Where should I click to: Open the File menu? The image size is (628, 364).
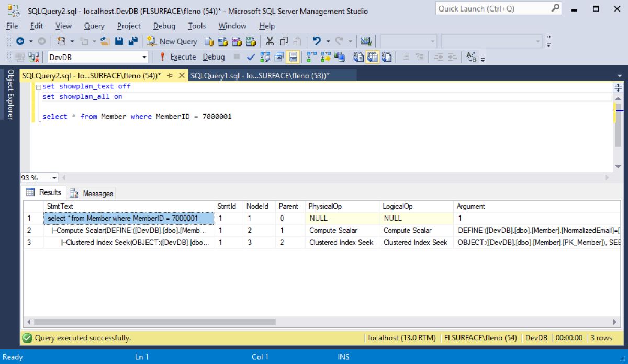[x=12, y=26]
